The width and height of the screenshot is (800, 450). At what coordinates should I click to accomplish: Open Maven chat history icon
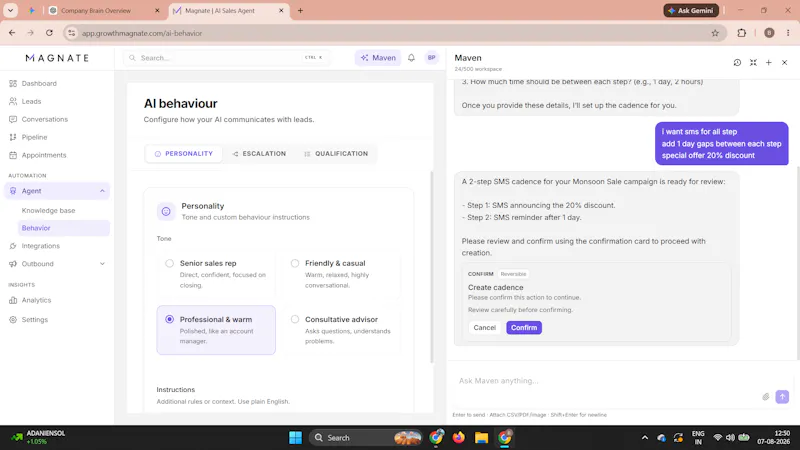coord(737,62)
